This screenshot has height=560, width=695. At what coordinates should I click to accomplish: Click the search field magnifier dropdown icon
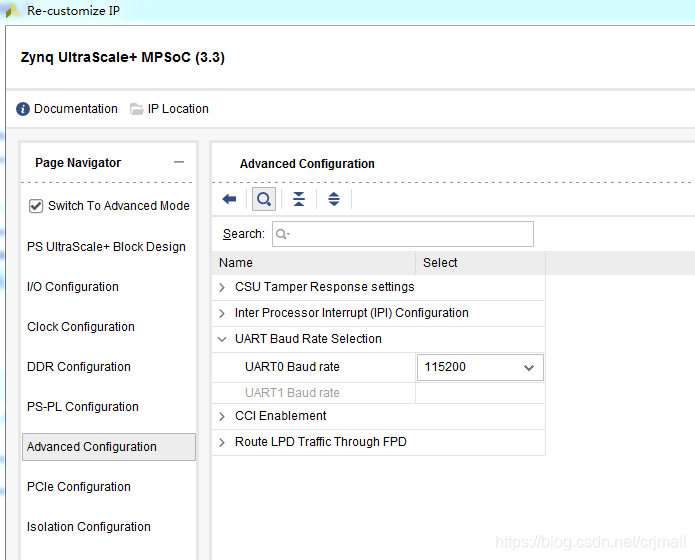pyautogui.click(x=282, y=234)
